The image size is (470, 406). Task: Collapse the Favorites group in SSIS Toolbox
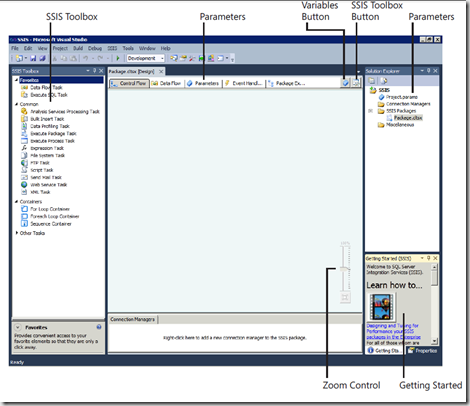click(16, 80)
